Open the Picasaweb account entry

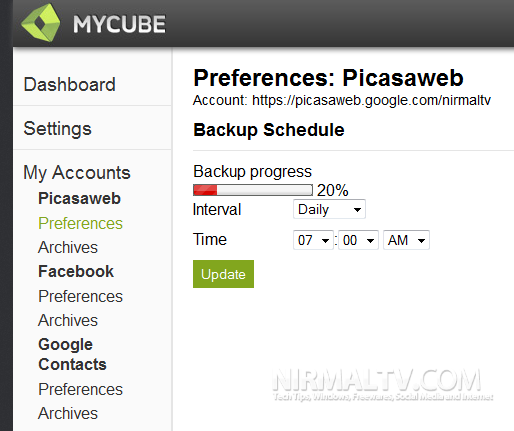point(79,198)
